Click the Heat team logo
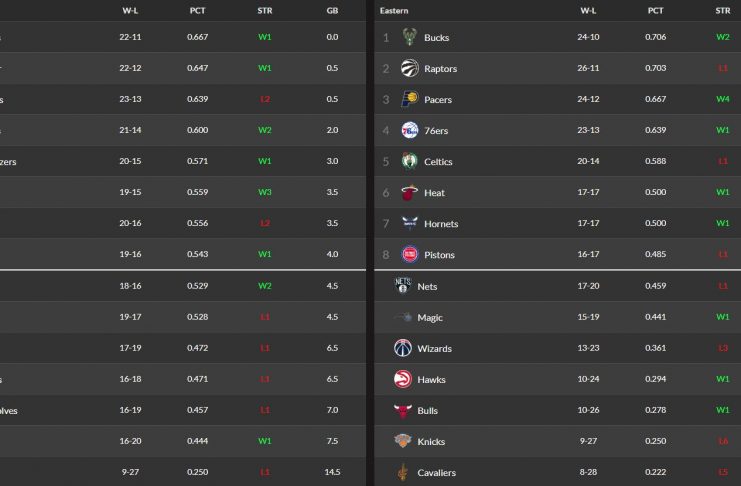 [x=409, y=193]
